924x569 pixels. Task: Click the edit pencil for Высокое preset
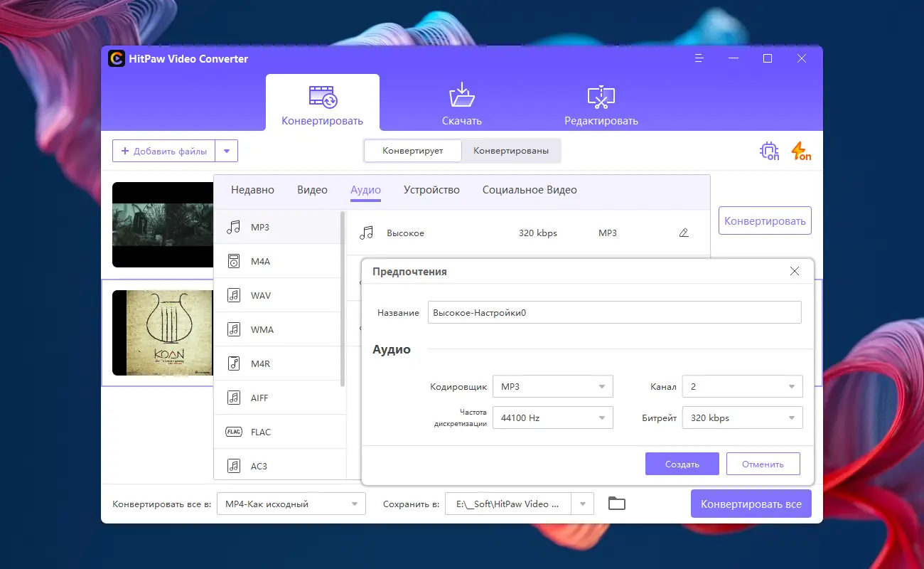point(684,233)
